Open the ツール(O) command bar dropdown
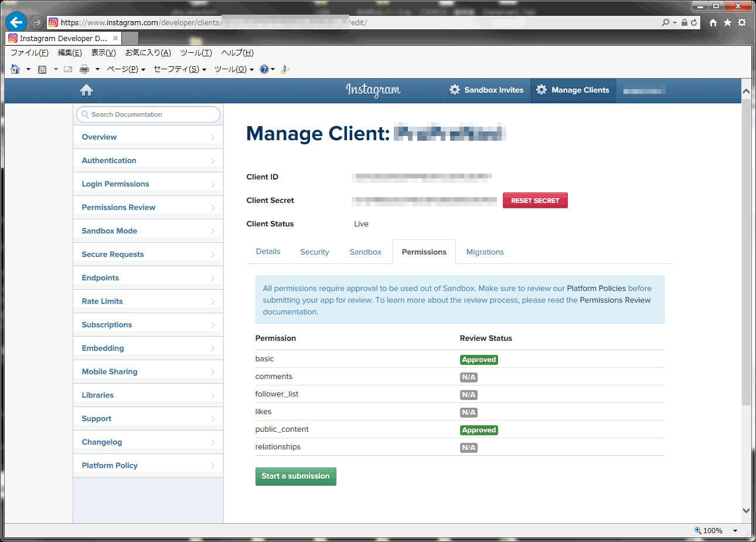The height and width of the screenshot is (542, 756). click(234, 69)
